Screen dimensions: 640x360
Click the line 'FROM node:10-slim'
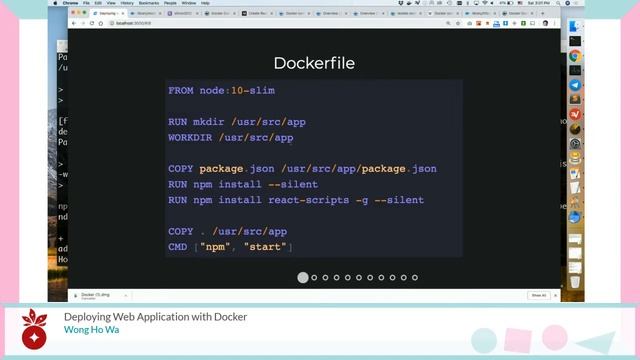222,91
